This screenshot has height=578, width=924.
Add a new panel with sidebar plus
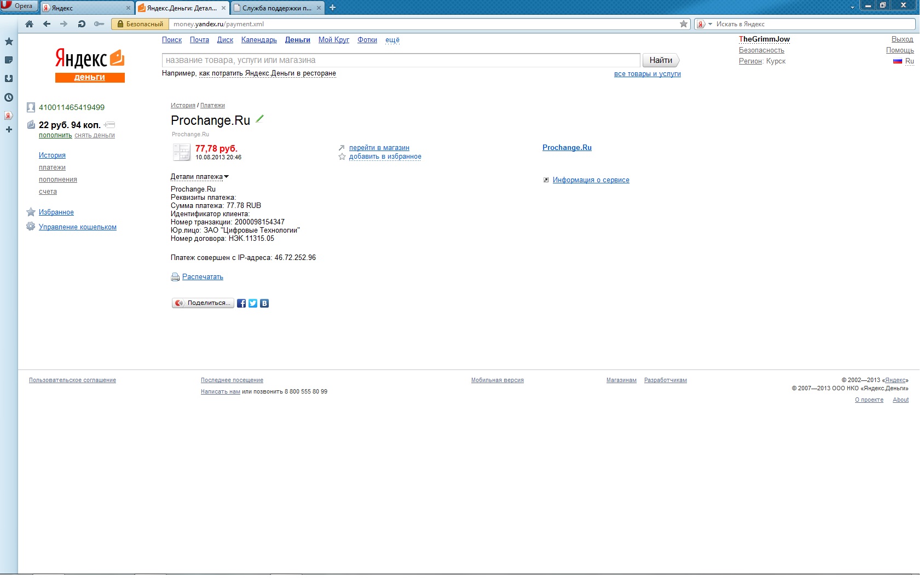(x=9, y=130)
